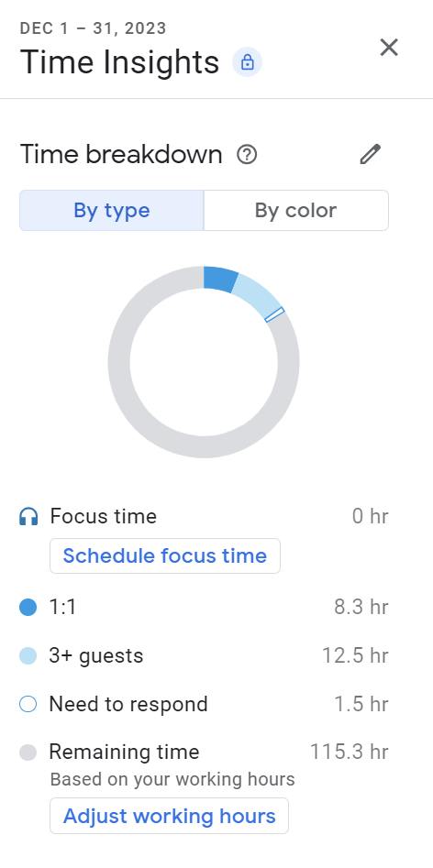Click Adjust working hours button
The height and width of the screenshot is (868, 433).
point(170,816)
